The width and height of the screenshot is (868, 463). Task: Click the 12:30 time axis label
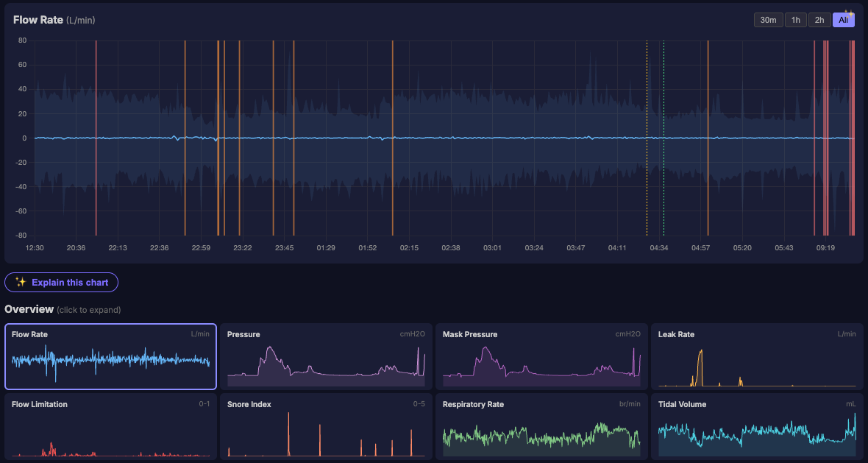click(x=35, y=247)
